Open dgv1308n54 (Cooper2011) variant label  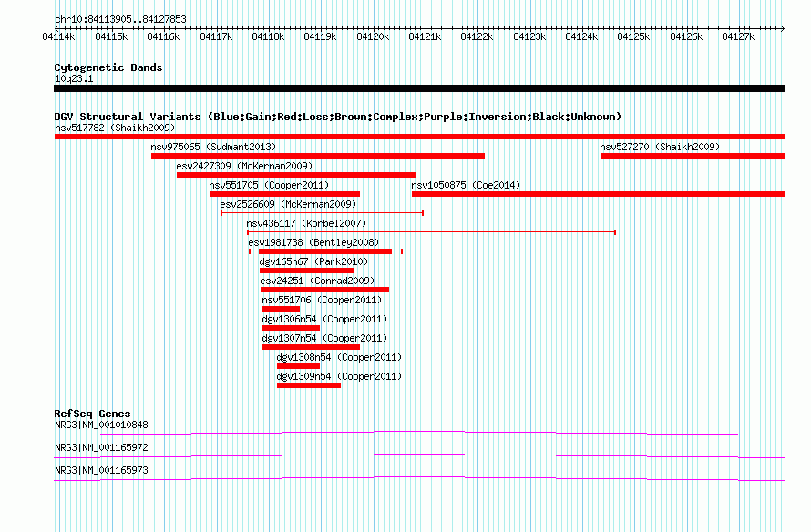[339, 357]
